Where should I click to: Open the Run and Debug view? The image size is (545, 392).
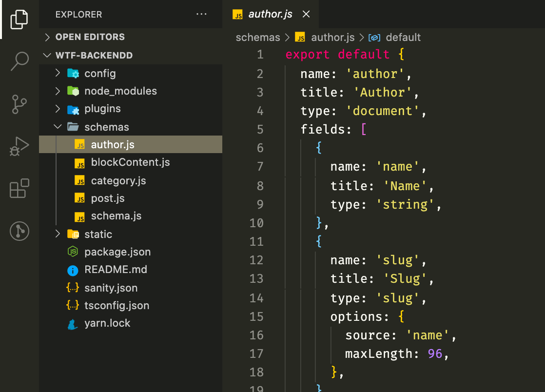tap(19, 146)
